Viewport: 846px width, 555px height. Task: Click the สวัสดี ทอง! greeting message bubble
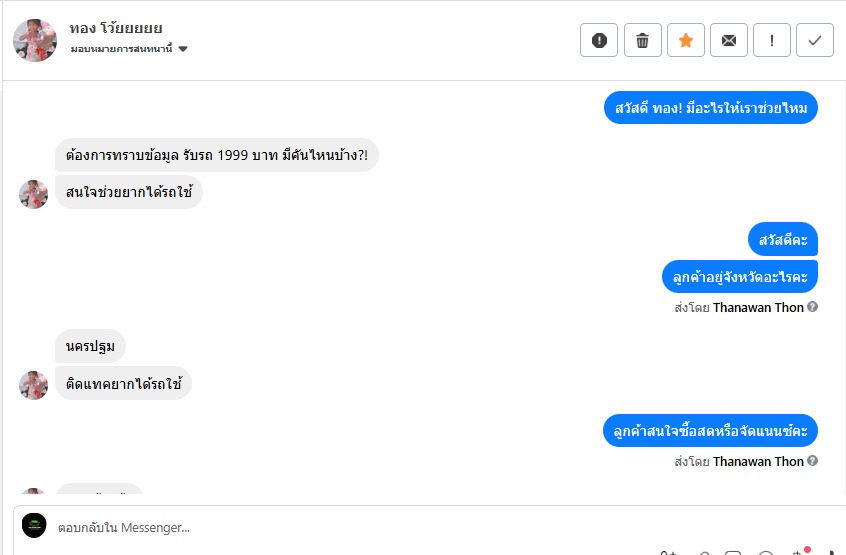click(x=711, y=107)
